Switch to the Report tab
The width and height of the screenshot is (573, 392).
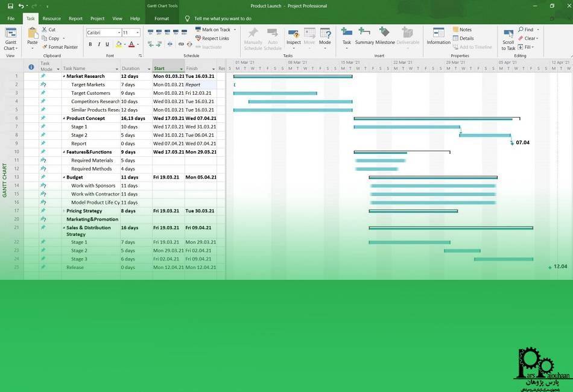tap(75, 19)
